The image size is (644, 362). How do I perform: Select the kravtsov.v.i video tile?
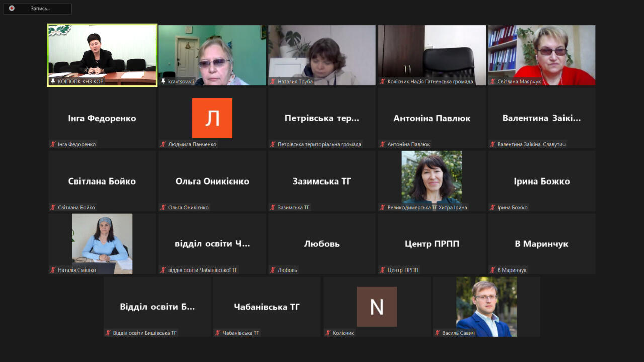click(212, 55)
